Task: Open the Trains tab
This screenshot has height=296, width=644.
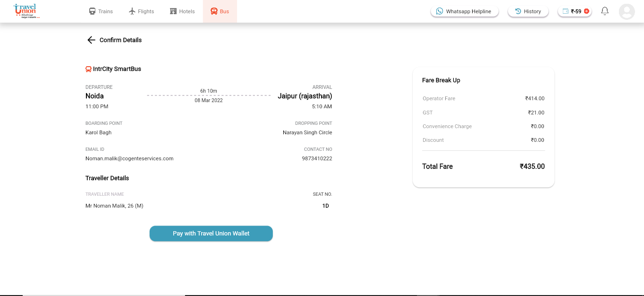Action: pyautogui.click(x=101, y=11)
